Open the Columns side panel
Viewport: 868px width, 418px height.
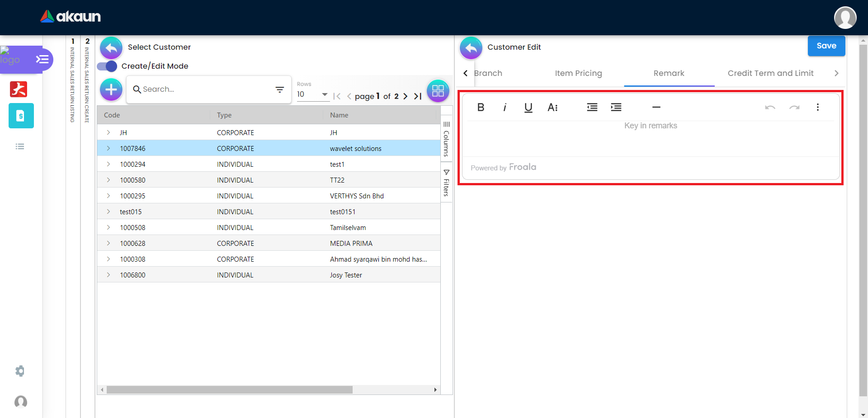coord(446,139)
